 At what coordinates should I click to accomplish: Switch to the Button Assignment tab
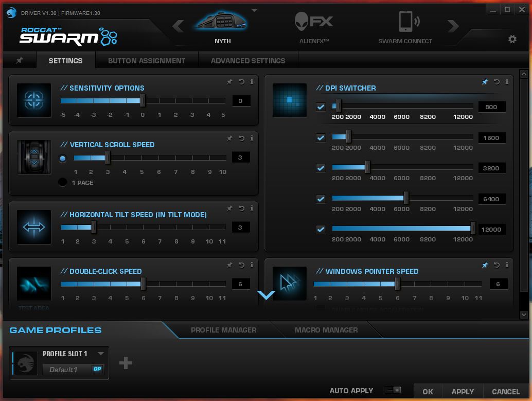pyautogui.click(x=147, y=61)
